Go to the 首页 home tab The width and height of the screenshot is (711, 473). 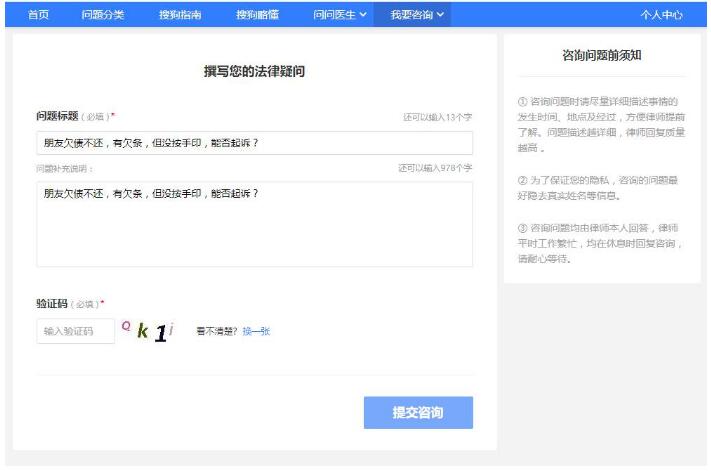pos(38,15)
